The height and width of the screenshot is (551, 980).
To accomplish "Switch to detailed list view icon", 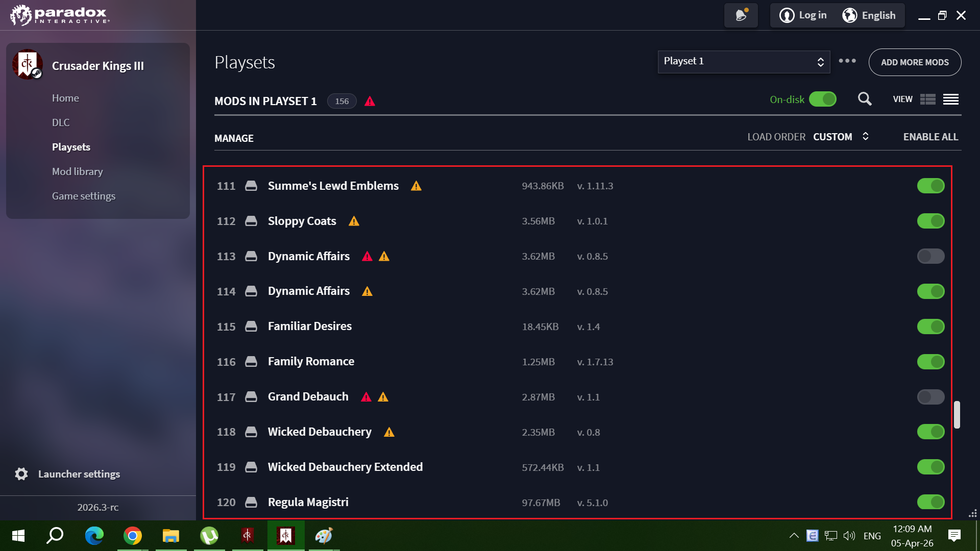I will (928, 99).
